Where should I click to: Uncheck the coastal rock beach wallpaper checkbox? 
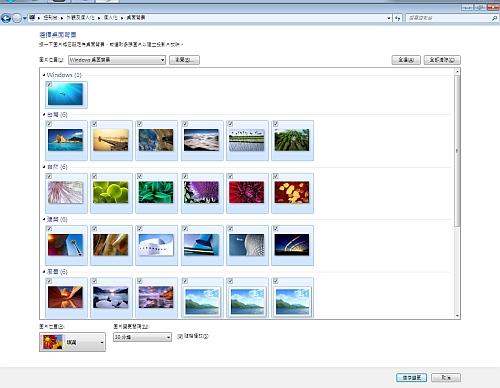click(49, 124)
